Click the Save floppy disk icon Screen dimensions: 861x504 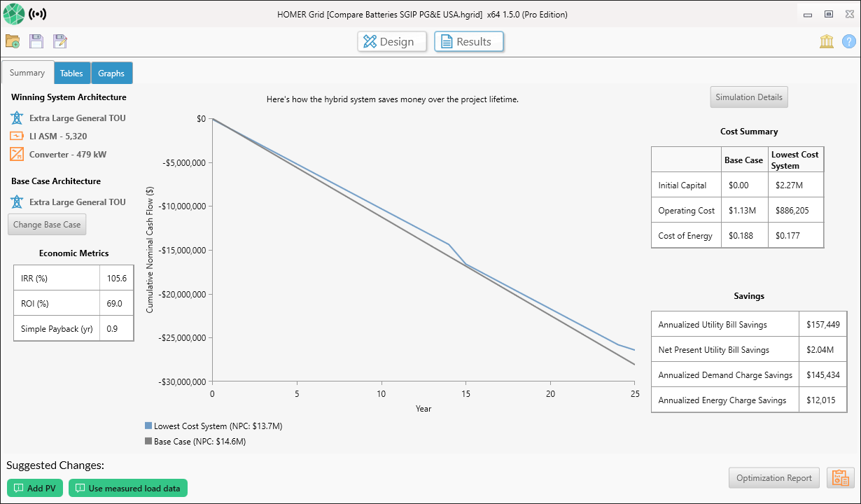[36, 41]
